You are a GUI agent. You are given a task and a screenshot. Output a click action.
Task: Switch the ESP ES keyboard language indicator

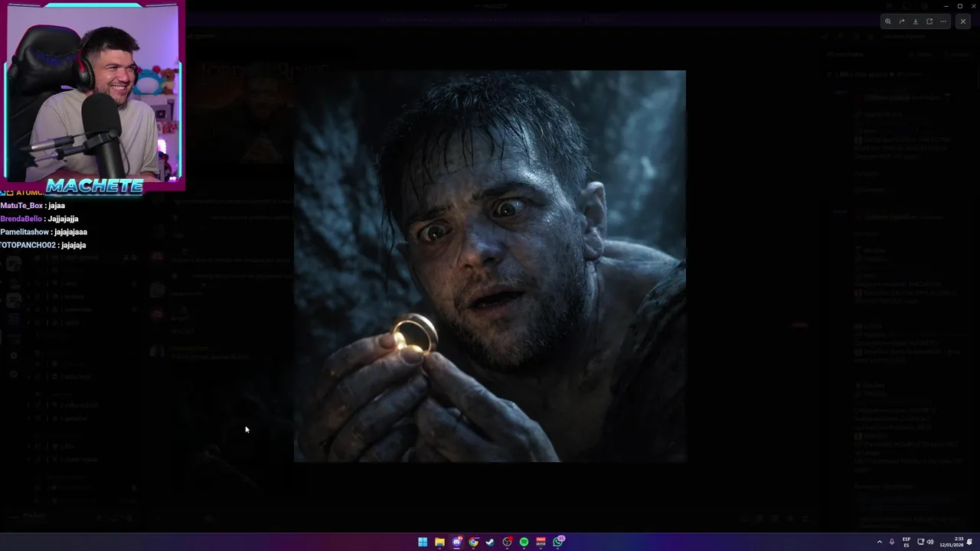[x=906, y=542]
